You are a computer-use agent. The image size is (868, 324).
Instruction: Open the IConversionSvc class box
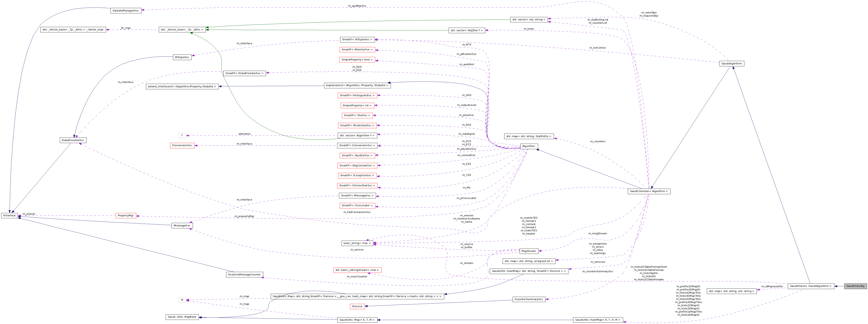pos(182,146)
